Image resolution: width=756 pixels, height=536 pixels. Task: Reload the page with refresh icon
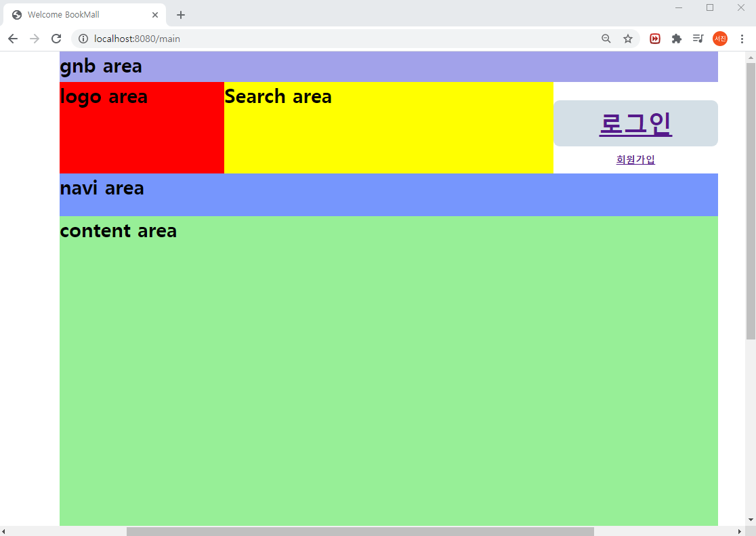(56, 39)
